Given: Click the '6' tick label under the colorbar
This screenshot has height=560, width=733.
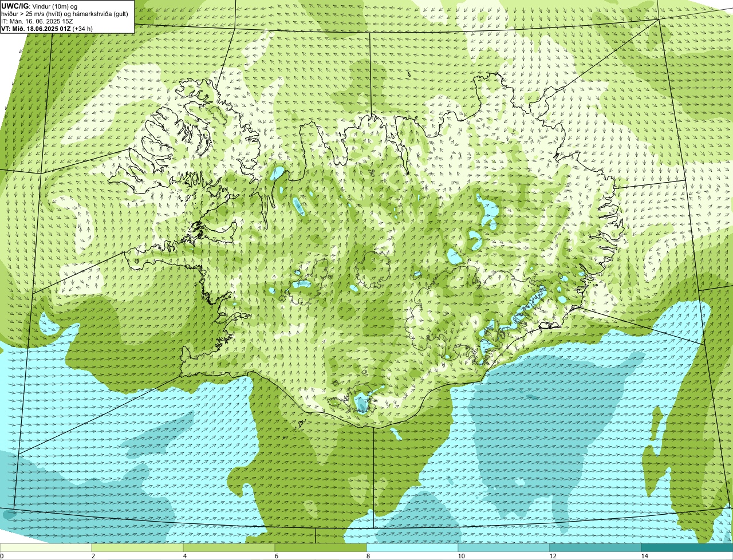Looking at the screenshot, I should point(276,556).
